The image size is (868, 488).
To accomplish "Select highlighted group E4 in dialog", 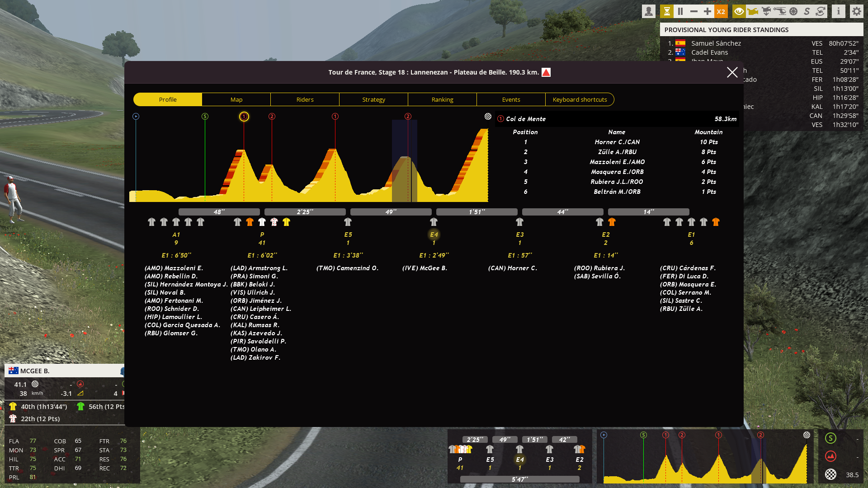I will (434, 235).
